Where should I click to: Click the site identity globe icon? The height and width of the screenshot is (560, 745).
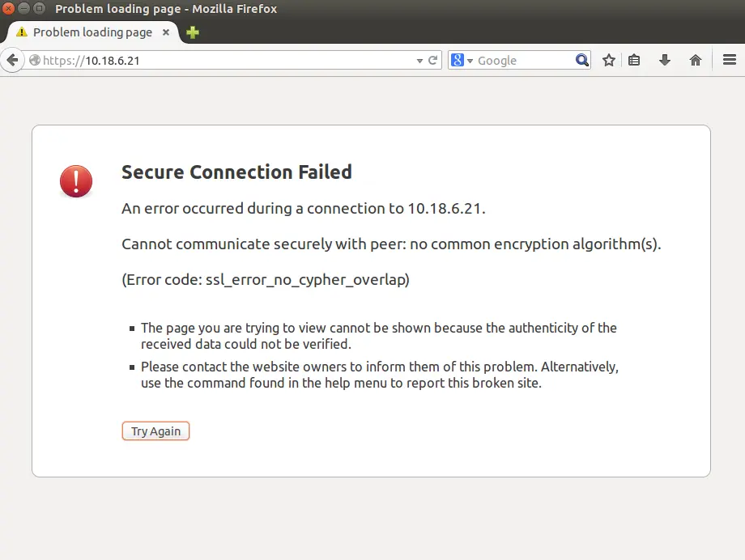pyautogui.click(x=34, y=61)
